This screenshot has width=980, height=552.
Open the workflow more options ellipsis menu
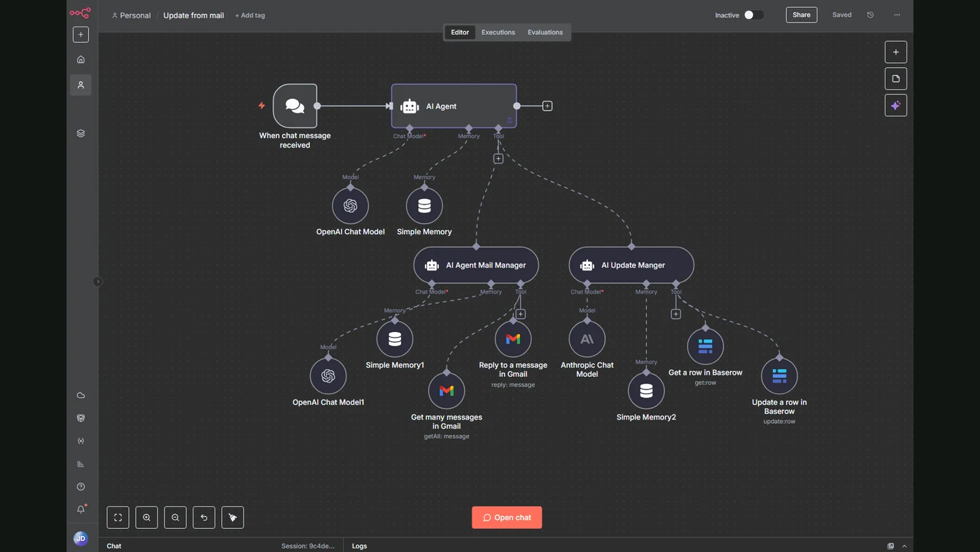point(897,15)
